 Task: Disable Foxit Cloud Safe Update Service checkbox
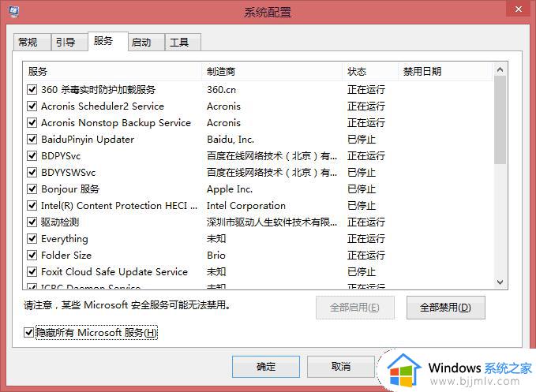point(32,272)
